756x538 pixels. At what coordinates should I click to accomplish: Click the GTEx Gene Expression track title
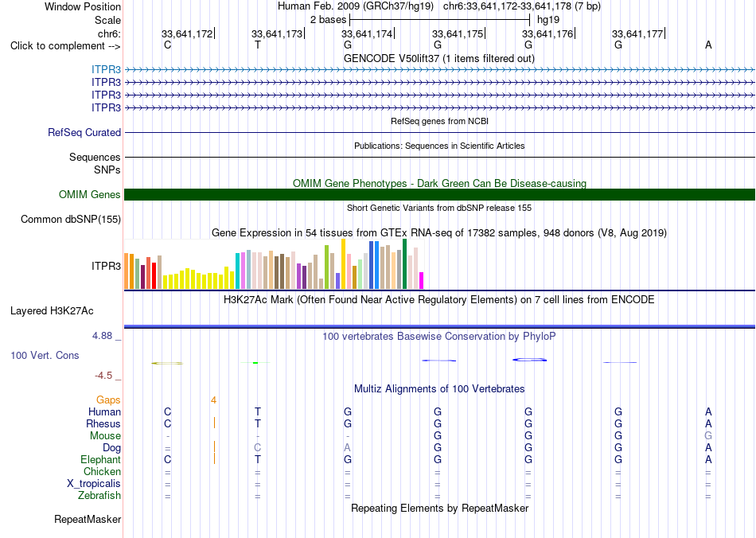pos(439,233)
